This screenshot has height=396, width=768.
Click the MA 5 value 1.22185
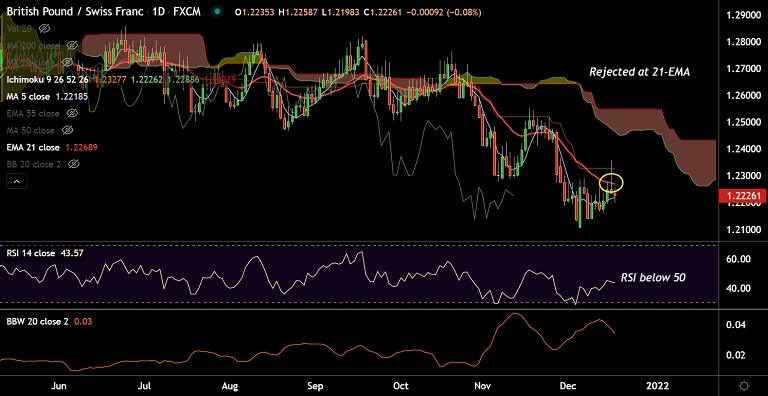(x=72, y=97)
